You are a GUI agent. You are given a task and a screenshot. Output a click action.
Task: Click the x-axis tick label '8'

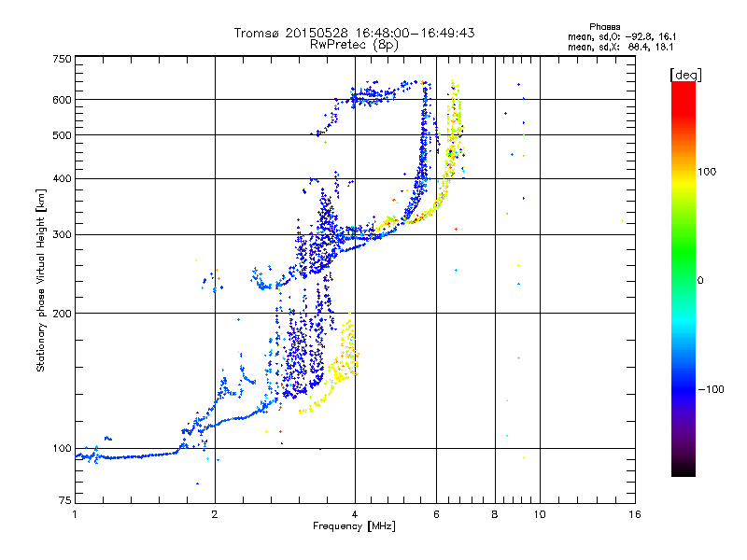click(495, 514)
